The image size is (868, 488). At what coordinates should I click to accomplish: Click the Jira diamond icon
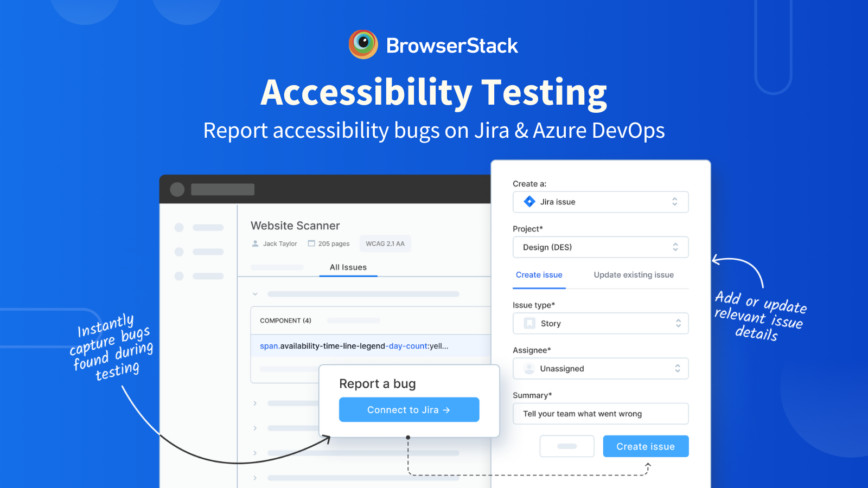click(529, 202)
